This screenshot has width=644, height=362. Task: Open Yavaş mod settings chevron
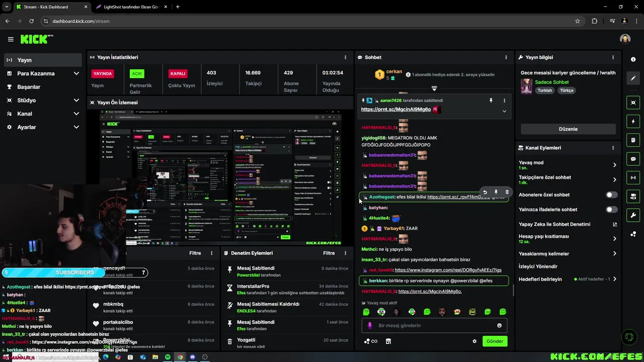point(614,165)
